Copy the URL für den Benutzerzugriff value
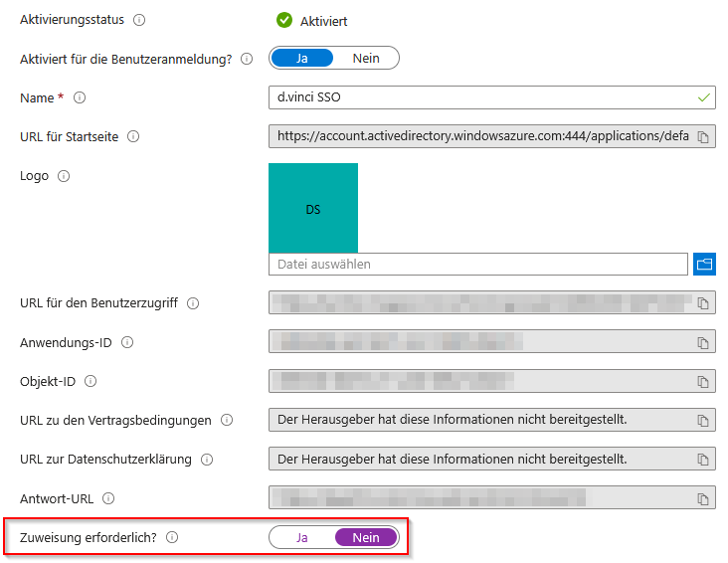Screen dimensions: 728x563 click(703, 303)
